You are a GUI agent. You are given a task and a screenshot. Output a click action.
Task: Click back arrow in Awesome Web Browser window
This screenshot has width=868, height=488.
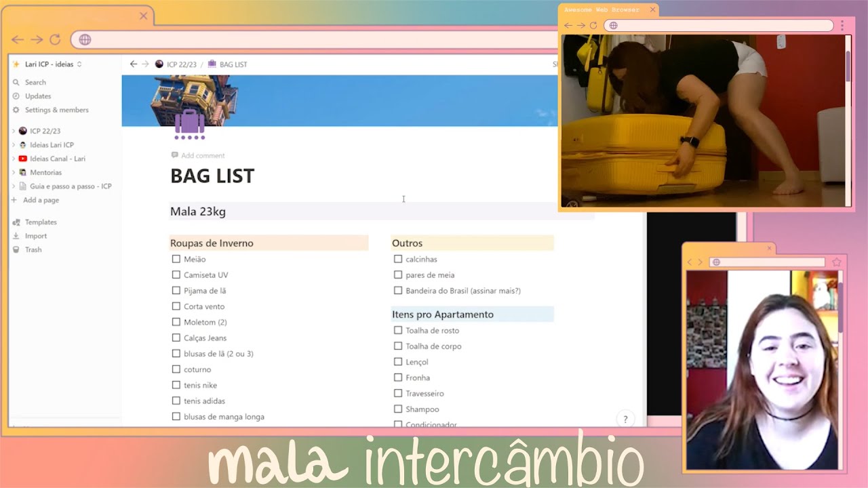pyautogui.click(x=568, y=26)
